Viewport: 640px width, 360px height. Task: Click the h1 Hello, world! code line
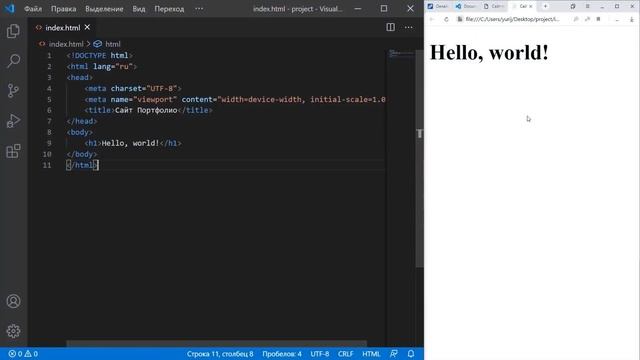[x=133, y=143]
